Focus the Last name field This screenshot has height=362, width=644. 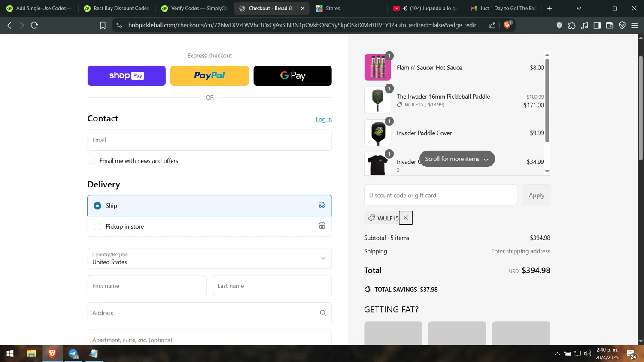click(x=272, y=286)
